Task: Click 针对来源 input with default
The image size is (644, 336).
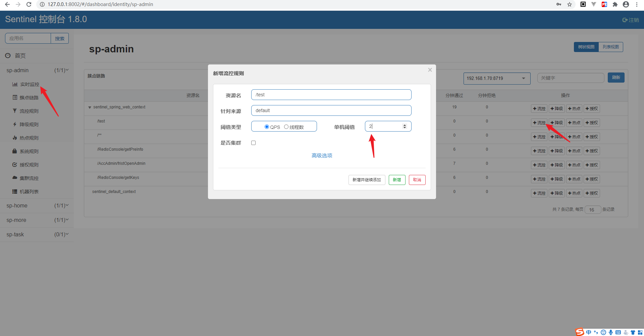Action: tap(331, 110)
